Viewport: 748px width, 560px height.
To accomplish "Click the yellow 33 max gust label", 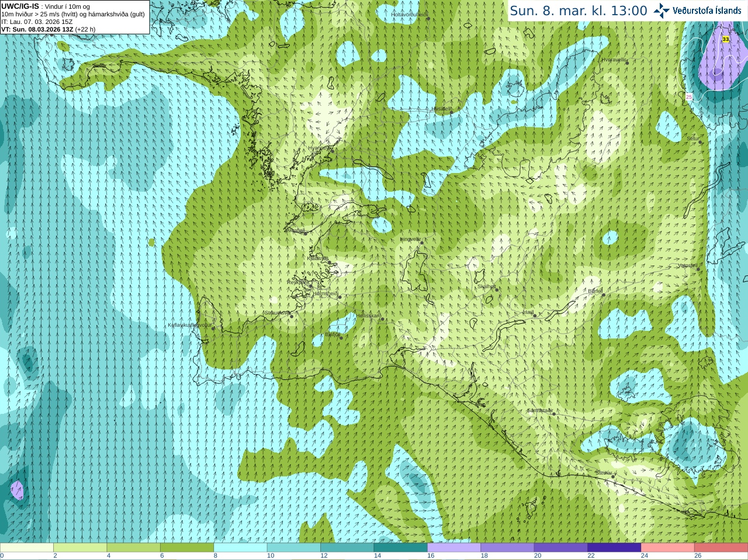I will (x=726, y=39).
